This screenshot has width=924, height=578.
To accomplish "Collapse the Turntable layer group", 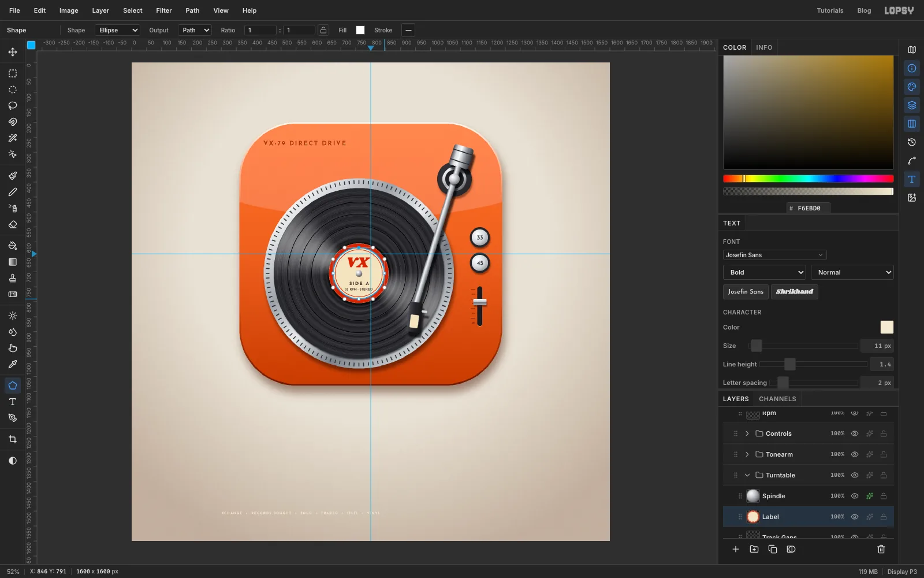I will [747, 475].
